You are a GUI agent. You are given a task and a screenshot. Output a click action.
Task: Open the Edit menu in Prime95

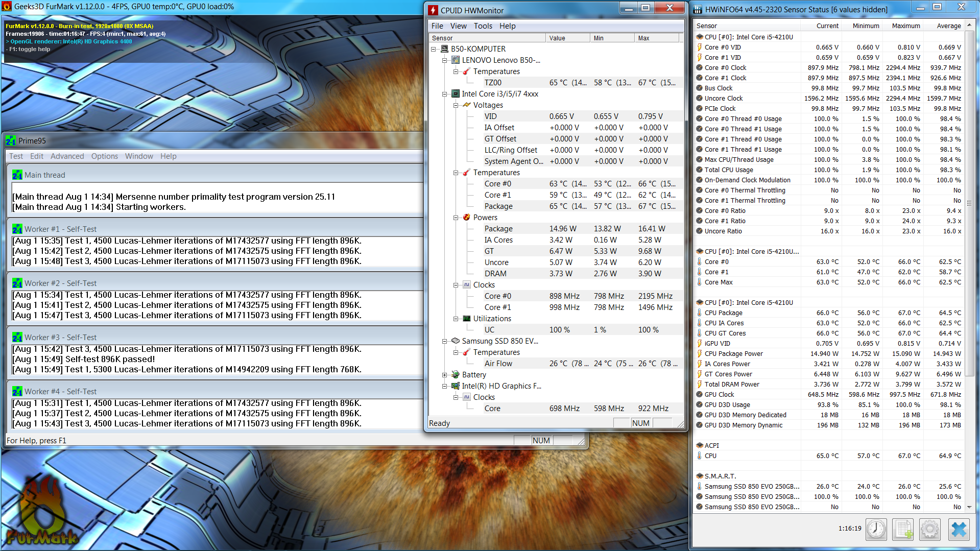37,156
